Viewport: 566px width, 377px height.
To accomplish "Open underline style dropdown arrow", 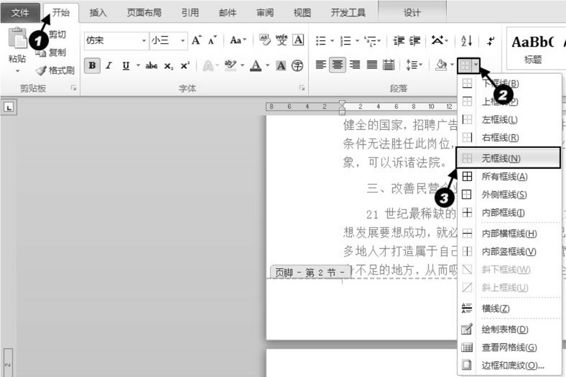I will [x=138, y=66].
